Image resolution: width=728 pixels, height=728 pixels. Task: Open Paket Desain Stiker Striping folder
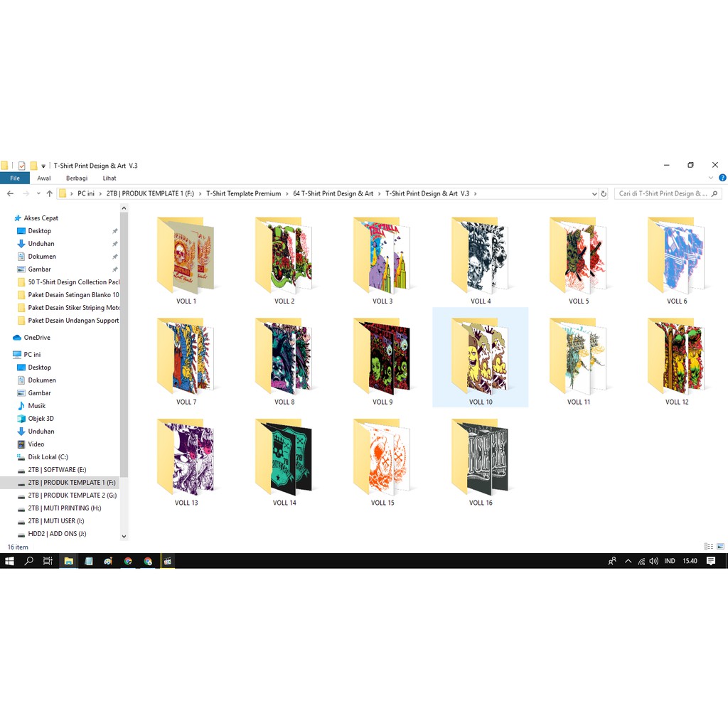68,307
